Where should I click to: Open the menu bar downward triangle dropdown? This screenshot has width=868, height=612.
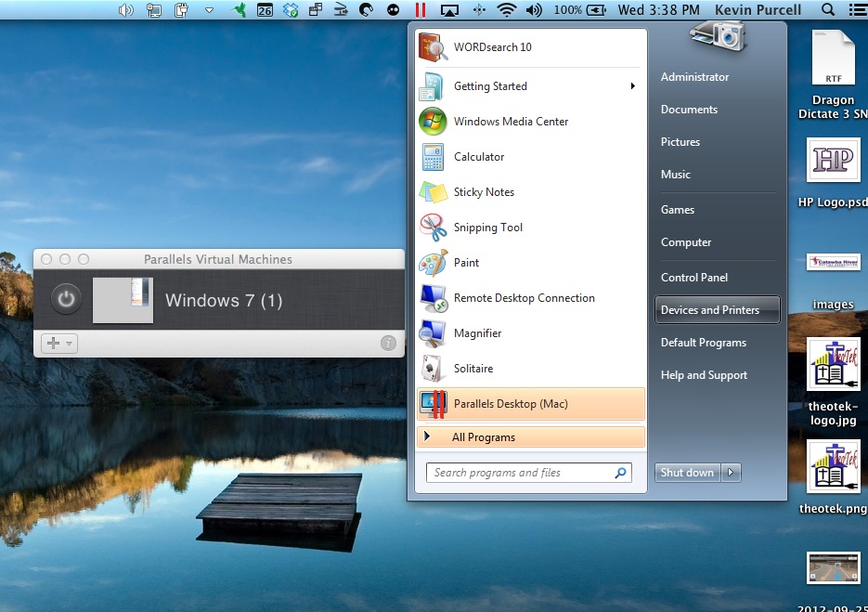click(x=209, y=10)
